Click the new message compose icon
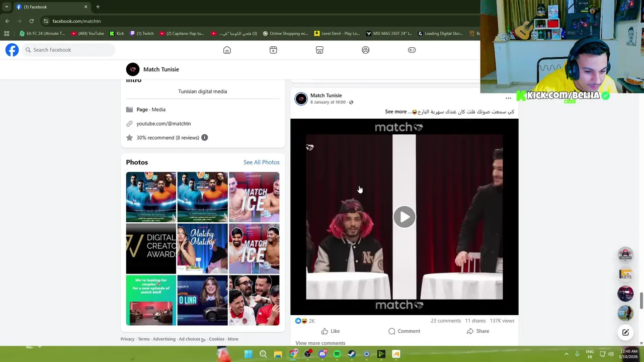This screenshot has width=644, height=362. tap(625, 332)
